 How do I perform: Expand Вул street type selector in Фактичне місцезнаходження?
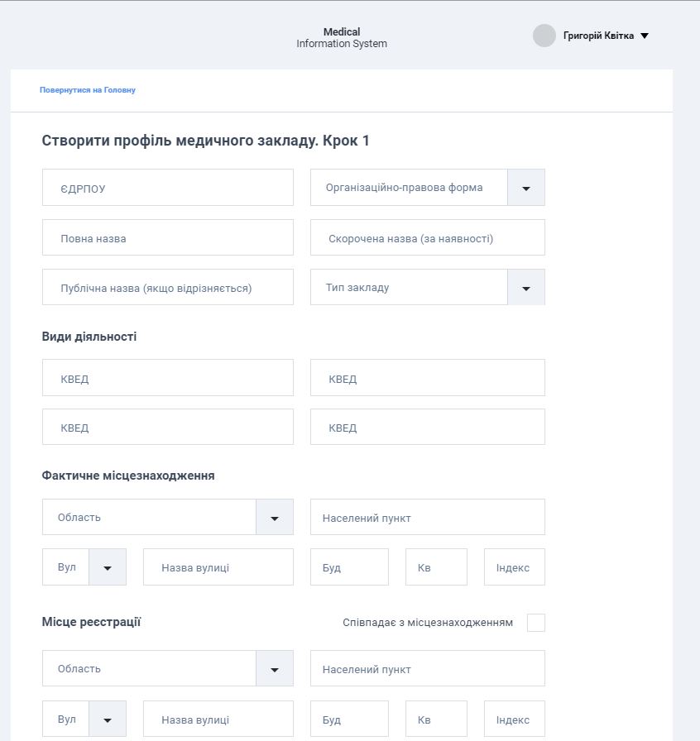pos(108,567)
